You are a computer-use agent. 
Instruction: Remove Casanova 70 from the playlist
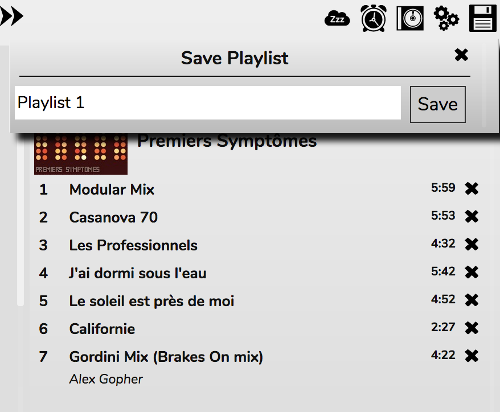[472, 217]
